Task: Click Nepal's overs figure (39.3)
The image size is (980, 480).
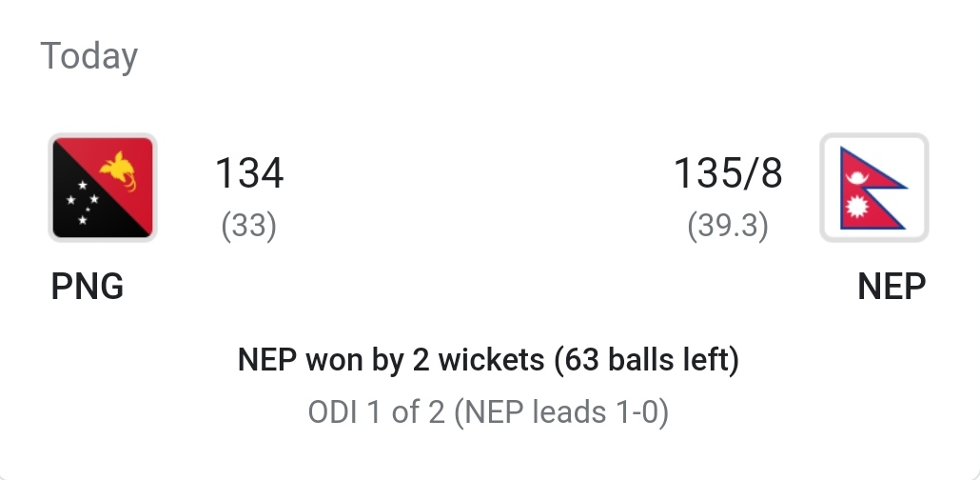Action: (728, 226)
